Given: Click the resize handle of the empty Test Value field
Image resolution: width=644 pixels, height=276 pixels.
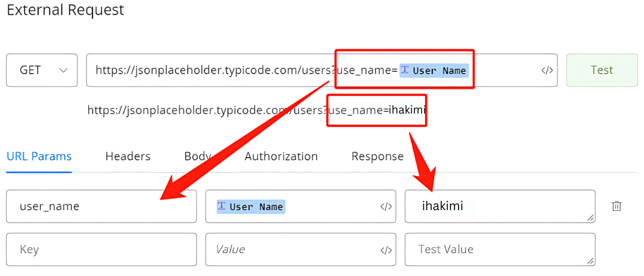Looking at the screenshot, I should coord(590,262).
